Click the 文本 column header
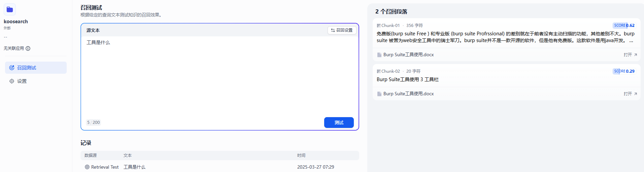This screenshot has width=644, height=172. pos(128,156)
